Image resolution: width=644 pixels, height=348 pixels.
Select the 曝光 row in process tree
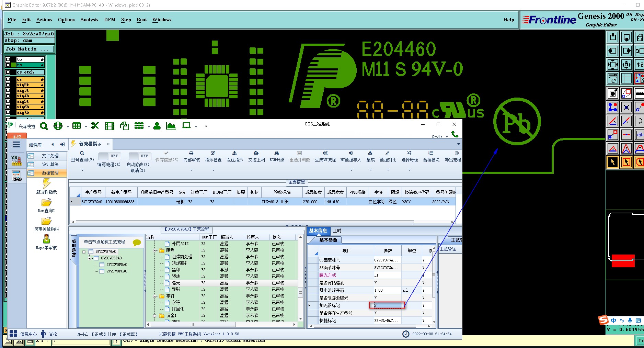[222, 283]
